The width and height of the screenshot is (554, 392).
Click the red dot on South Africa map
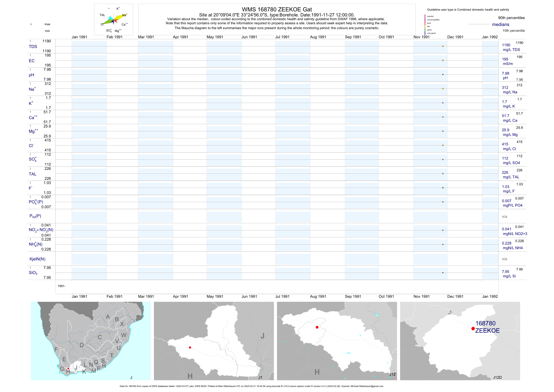coord(68,369)
